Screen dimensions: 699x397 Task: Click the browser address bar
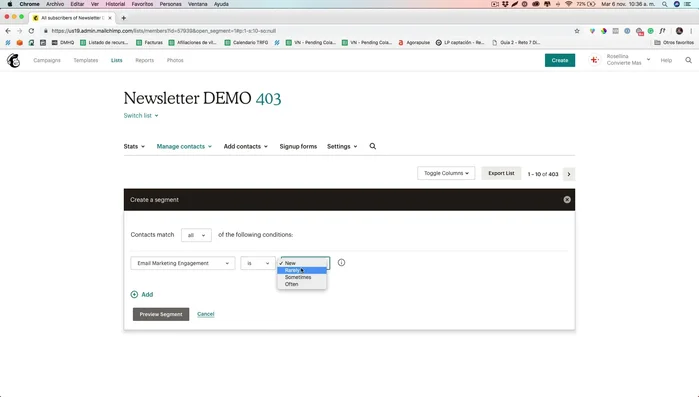[308, 31]
